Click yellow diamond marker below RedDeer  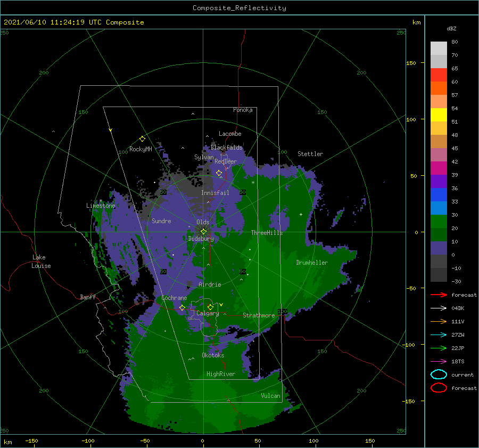[219, 173]
